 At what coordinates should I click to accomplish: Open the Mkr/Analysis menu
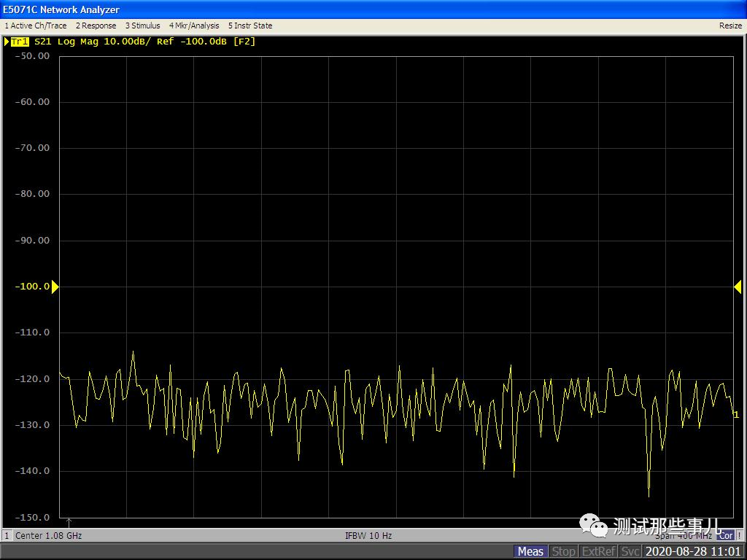coord(194,26)
